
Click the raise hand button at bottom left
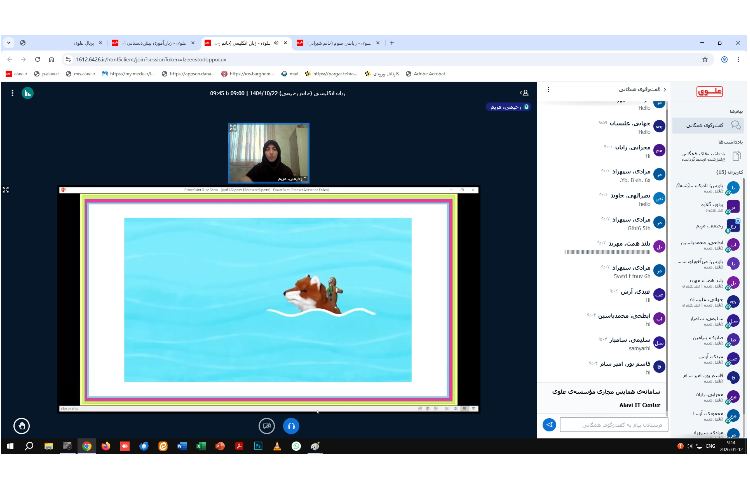21,425
